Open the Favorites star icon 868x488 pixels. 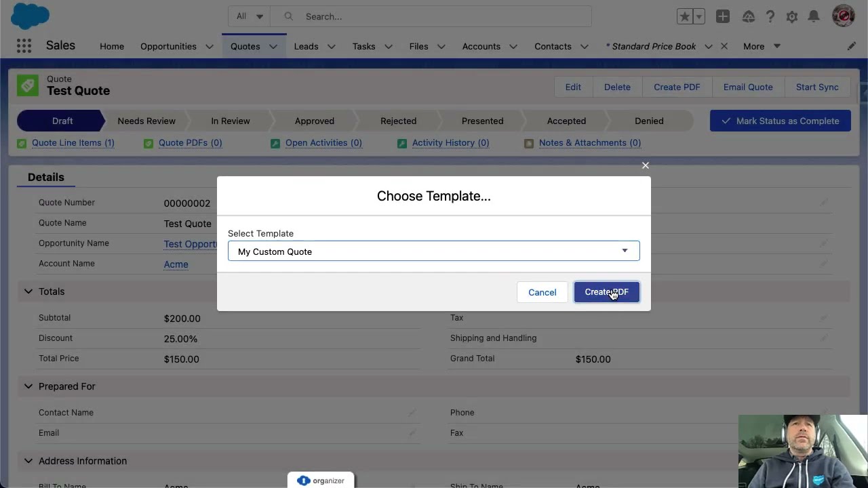click(685, 17)
